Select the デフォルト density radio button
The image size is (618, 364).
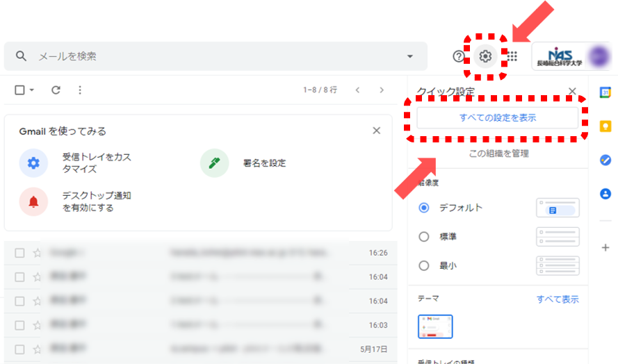[x=423, y=208]
